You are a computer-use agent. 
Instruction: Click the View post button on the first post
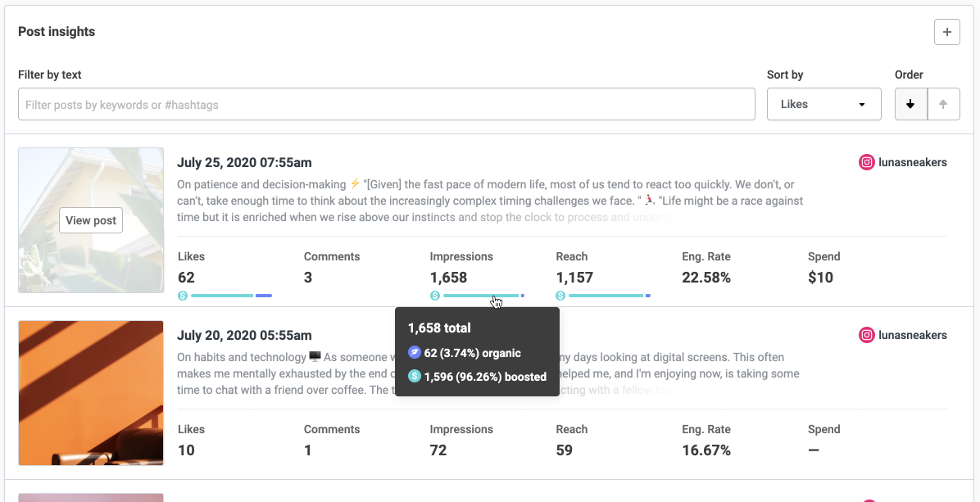90,220
